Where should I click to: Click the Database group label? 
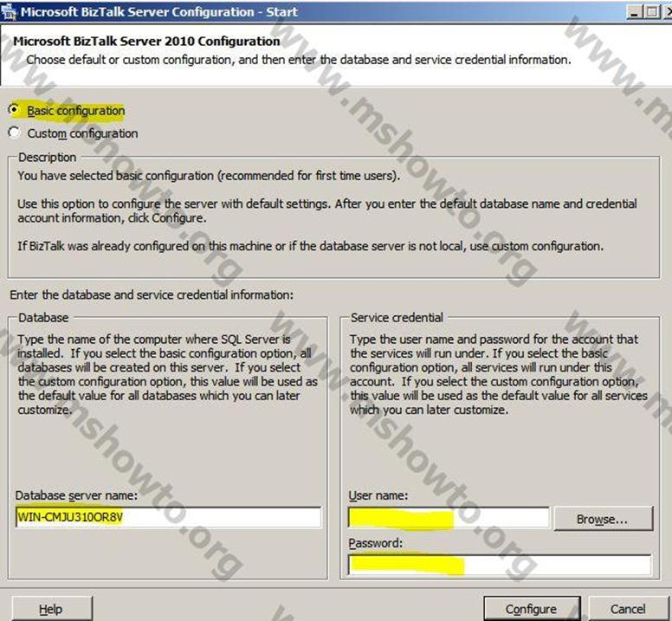coord(43,318)
